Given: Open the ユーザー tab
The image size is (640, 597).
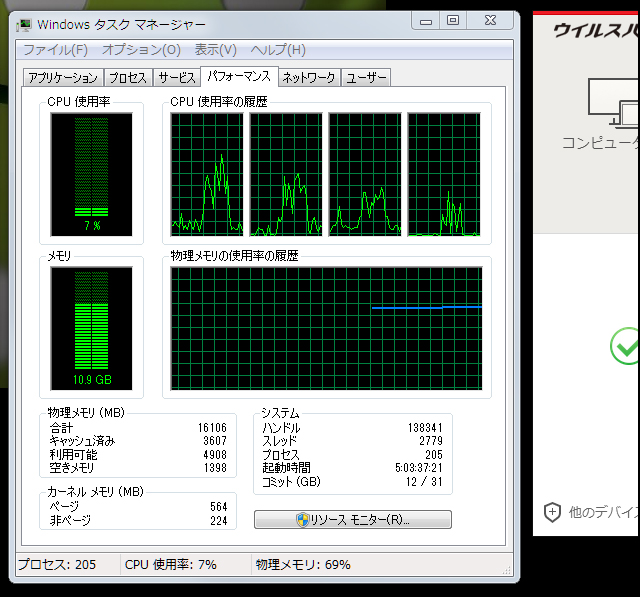Looking at the screenshot, I should click(365, 78).
